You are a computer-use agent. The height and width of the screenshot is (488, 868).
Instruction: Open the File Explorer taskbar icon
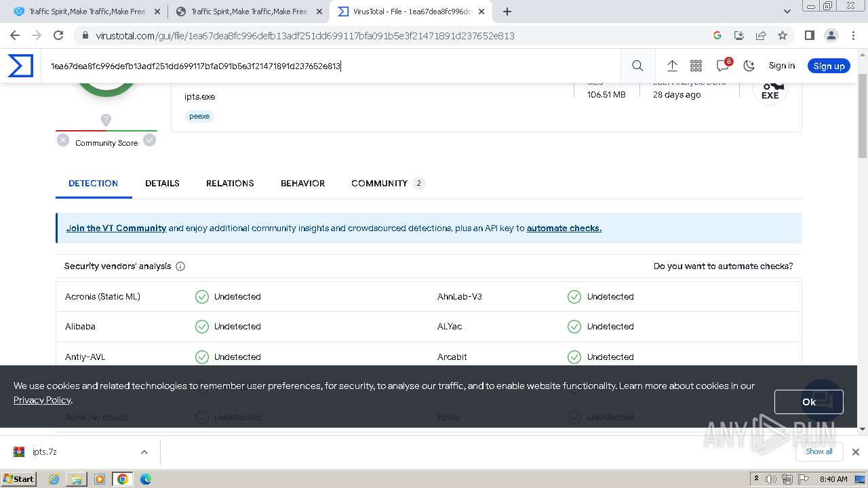click(77, 479)
